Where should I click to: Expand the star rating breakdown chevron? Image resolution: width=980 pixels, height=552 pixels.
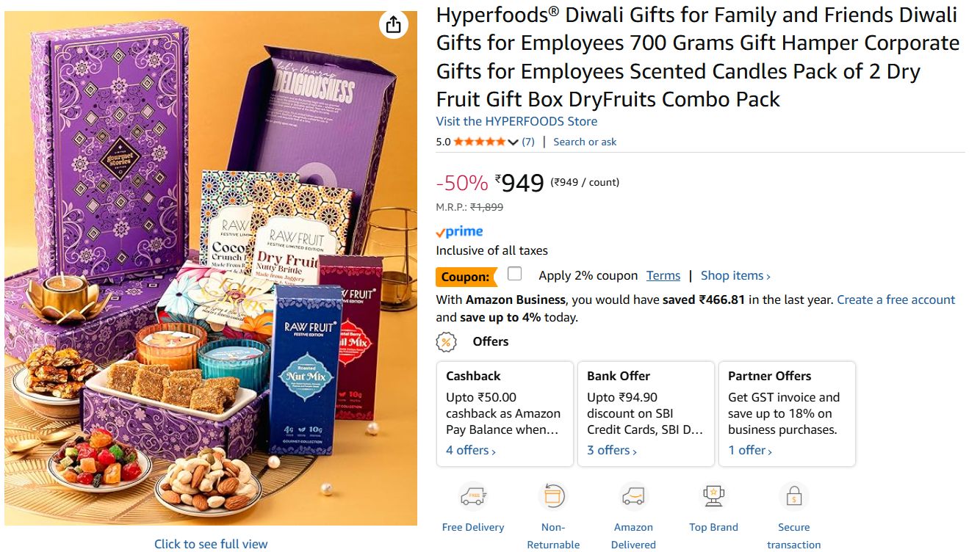(x=513, y=142)
